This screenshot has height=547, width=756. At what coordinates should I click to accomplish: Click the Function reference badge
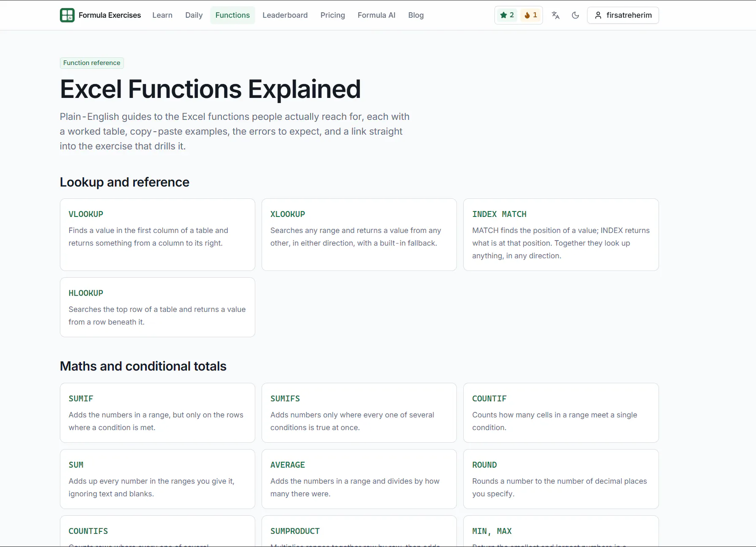point(92,63)
